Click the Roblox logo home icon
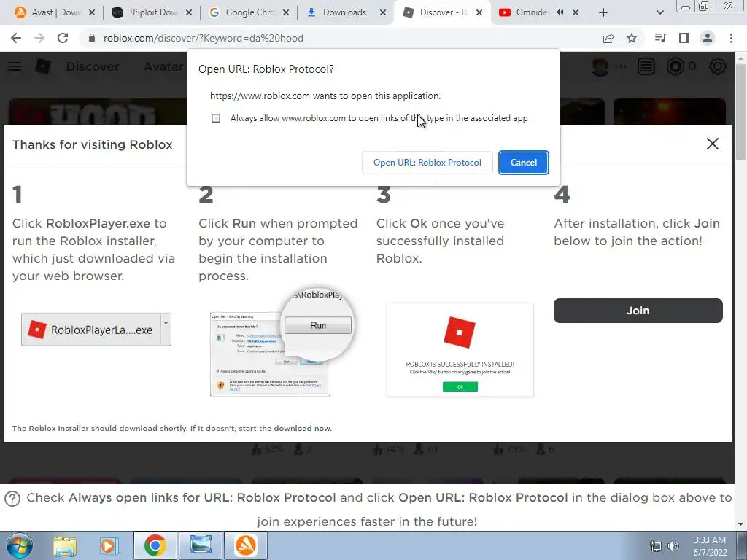Viewport: 747px width, 560px height. (43, 66)
